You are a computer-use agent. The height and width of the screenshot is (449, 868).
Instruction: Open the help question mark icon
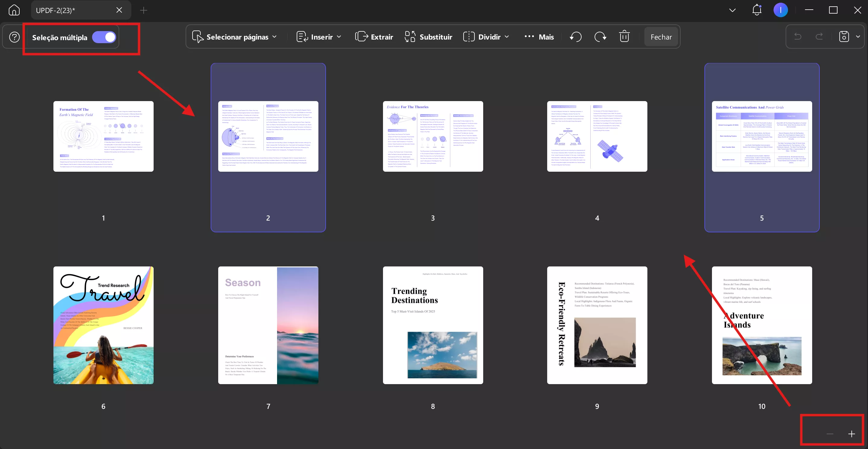[x=14, y=37]
